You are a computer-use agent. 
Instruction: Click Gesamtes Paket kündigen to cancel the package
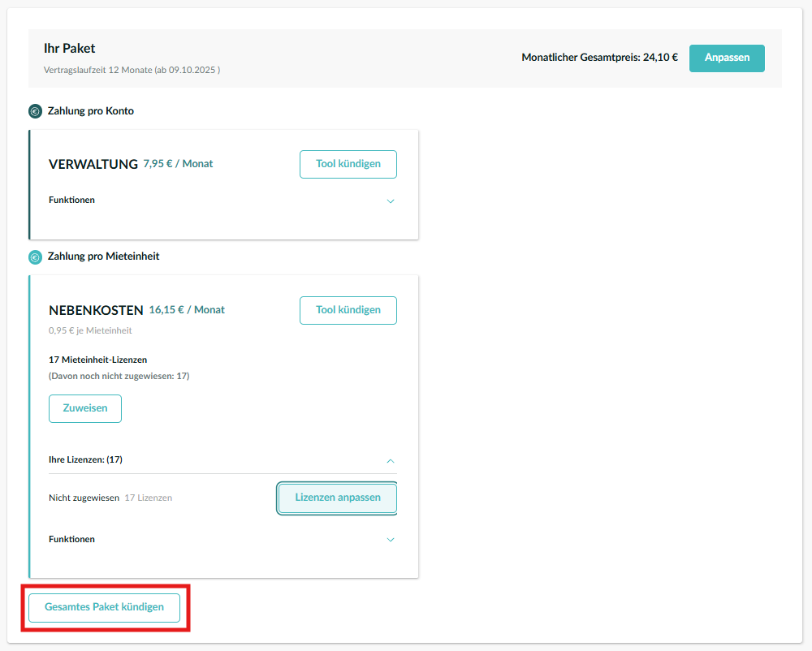click(104, 607)
